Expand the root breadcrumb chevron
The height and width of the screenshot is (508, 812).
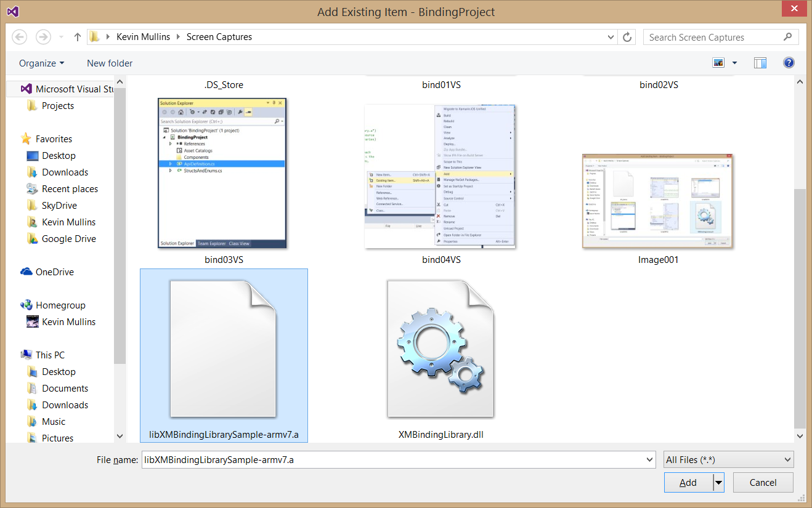point(107,37)
